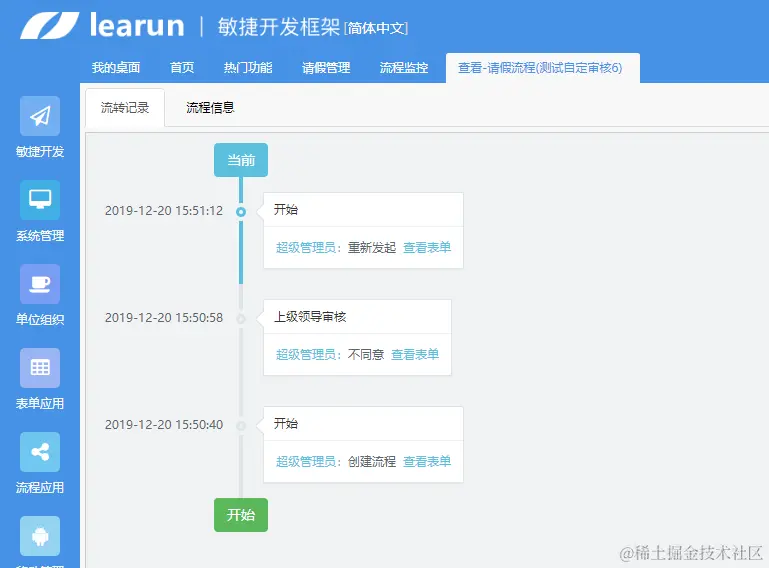Viewport: 769px width, 568px height.
Task: Click timestamp 2019-12-20 15:50:40
Action: click(x=164, y=425)
